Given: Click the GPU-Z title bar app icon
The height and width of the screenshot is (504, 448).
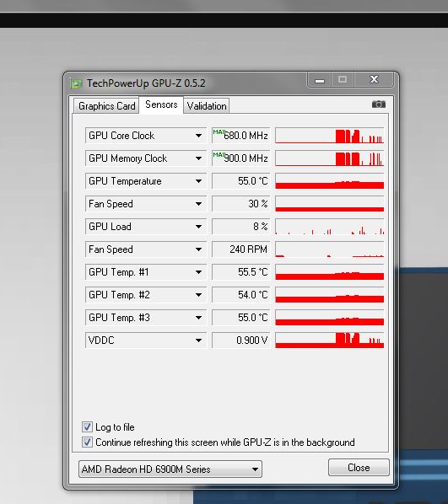Looking at the screenshot, I should [76, 83].
